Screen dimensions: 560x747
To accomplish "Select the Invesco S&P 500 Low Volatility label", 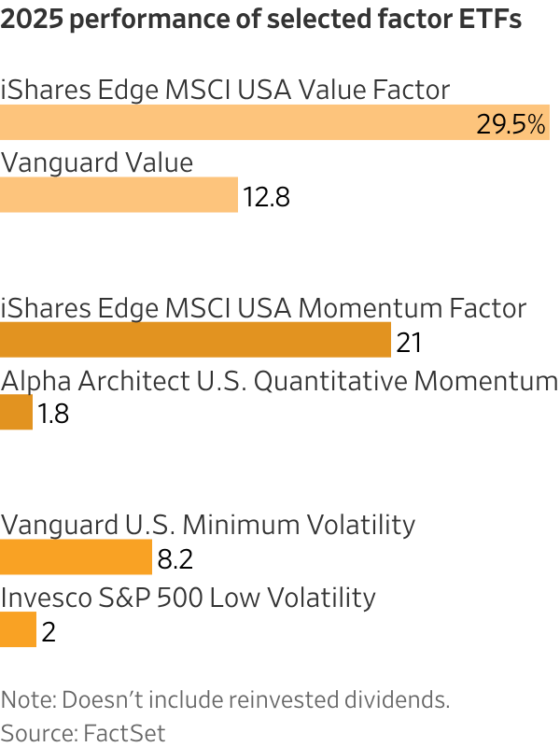I will point(189,598).
